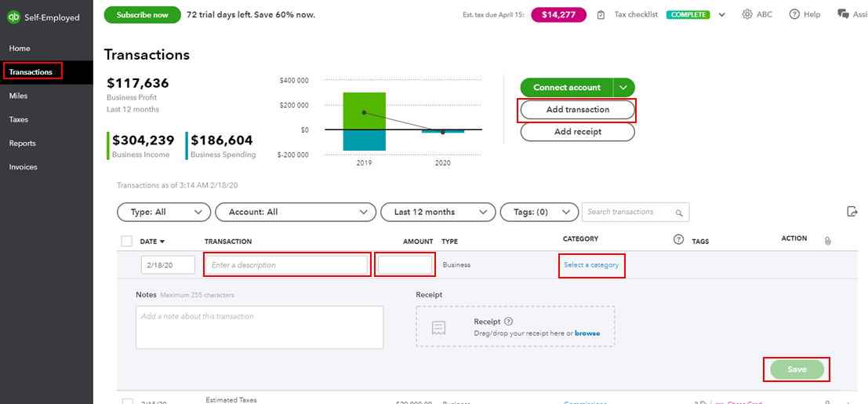Click the Connect account button
The height and width of the screenshot is (404, 868).
click(567, 88)
